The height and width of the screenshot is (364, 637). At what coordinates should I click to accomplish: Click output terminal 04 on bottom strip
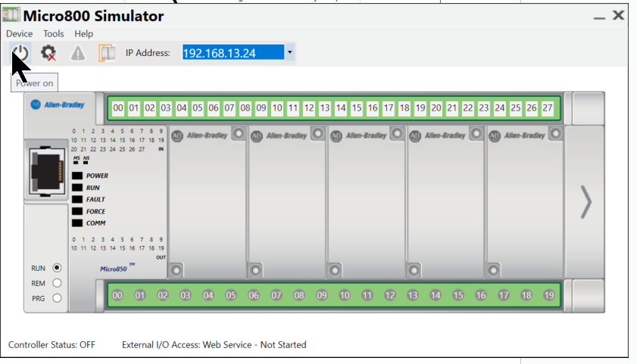[x=208, y=295]
